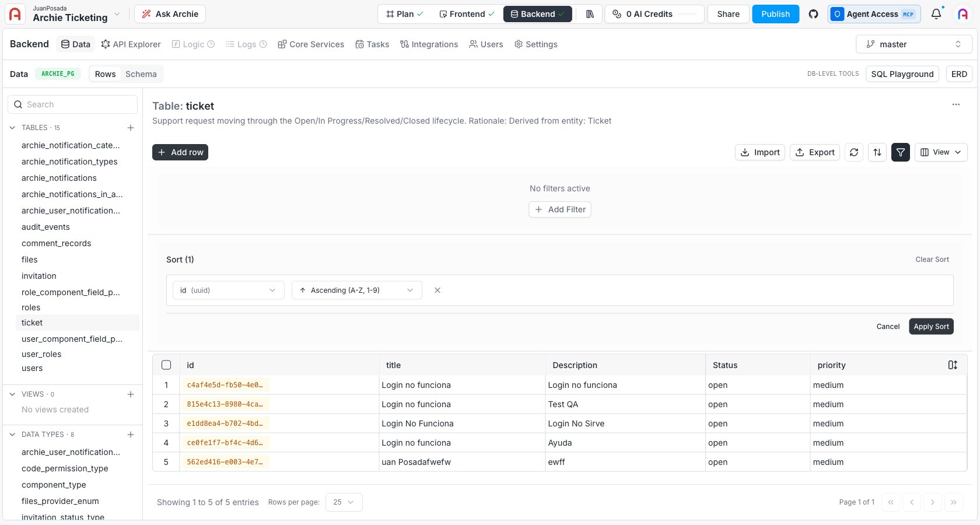Open the API Explorer tab
Image resolution: width=980 pixels, height=525 pixels.
coord(131,44)
